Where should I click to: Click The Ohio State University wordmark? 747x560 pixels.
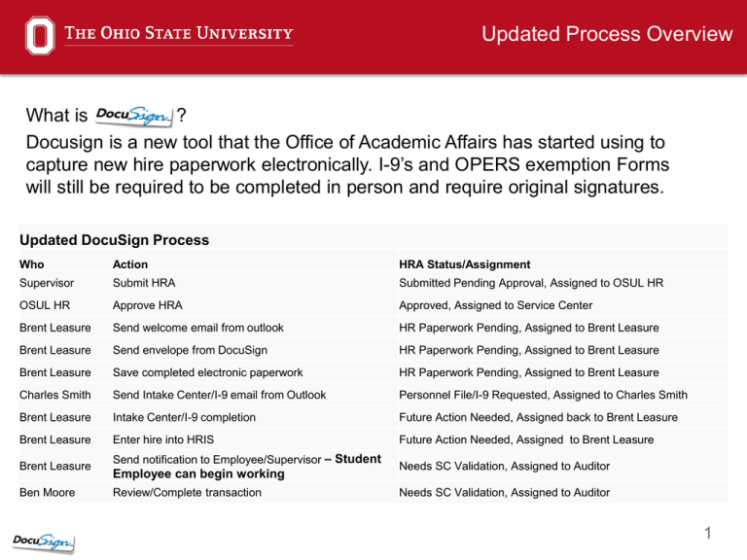(x=179, y=33)
